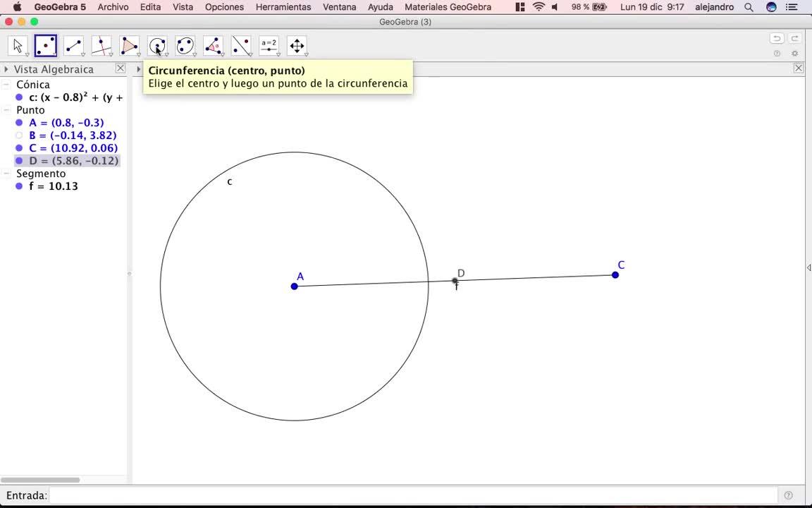Image resolution: width=812 pixels, height=508 pixels.
Task: Toggle visibility of point D
Action: point(19,161)
